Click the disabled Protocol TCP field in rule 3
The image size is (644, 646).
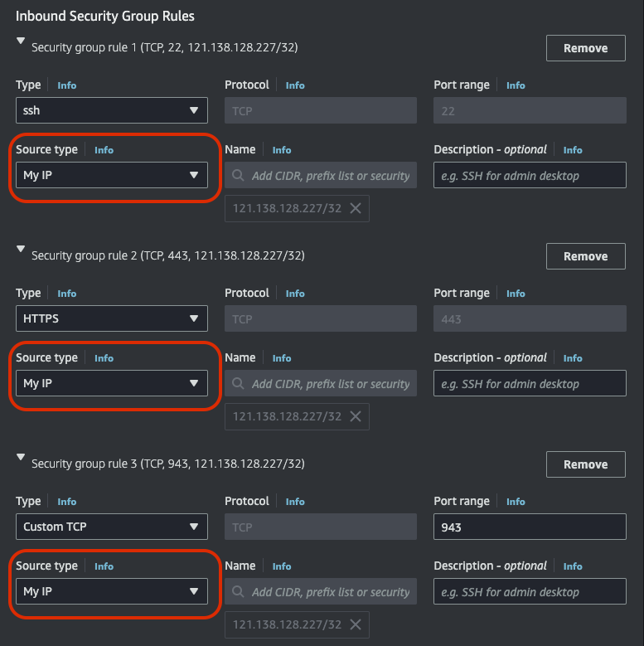pyautogui.click(x=321, y=527)
